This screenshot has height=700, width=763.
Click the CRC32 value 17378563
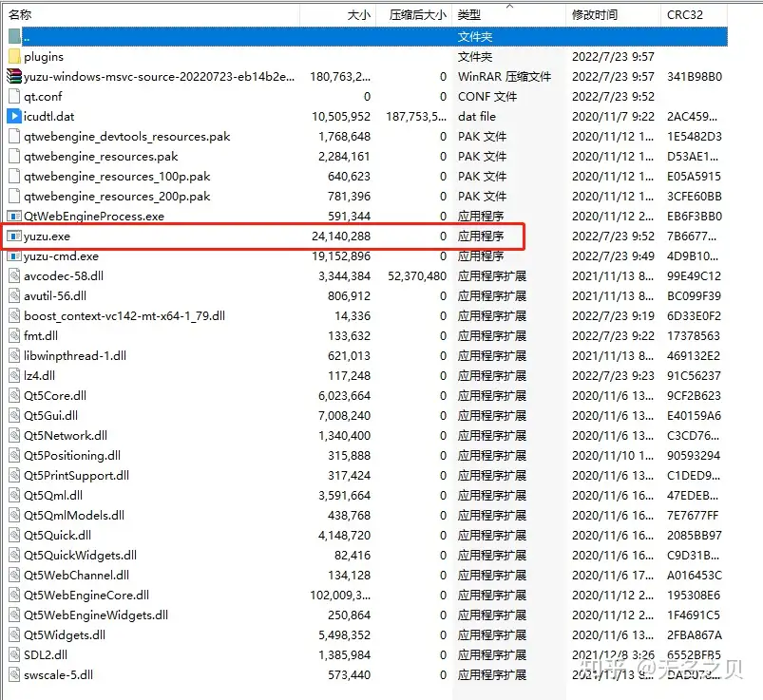click(x=694, y=336)
